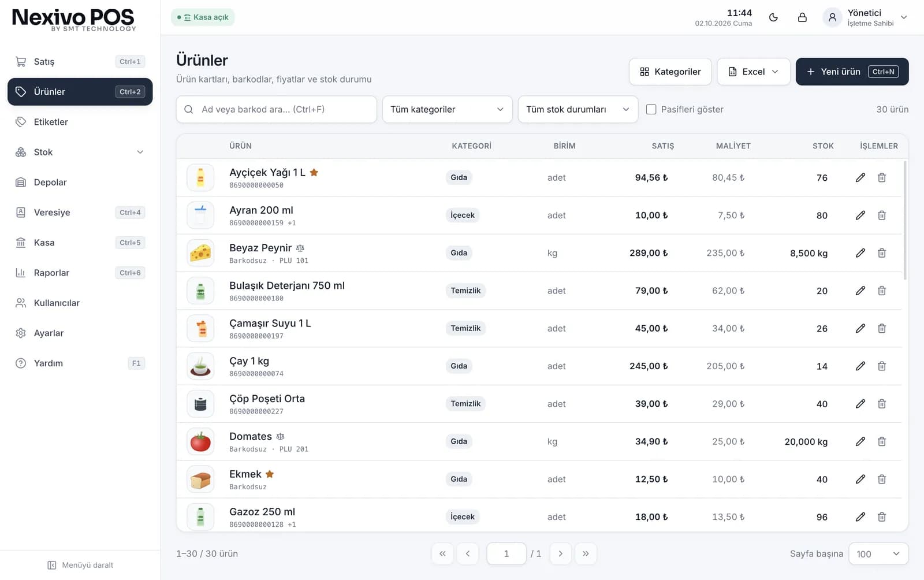
Task: Click the Yeni ürün button
Action: tap(852, 72)
